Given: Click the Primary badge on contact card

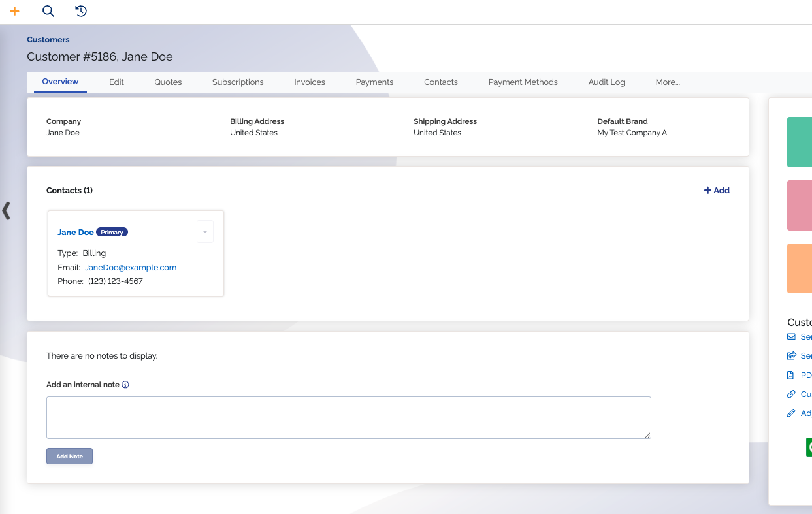Looking at the screenshot, I should tap(112, 233).
